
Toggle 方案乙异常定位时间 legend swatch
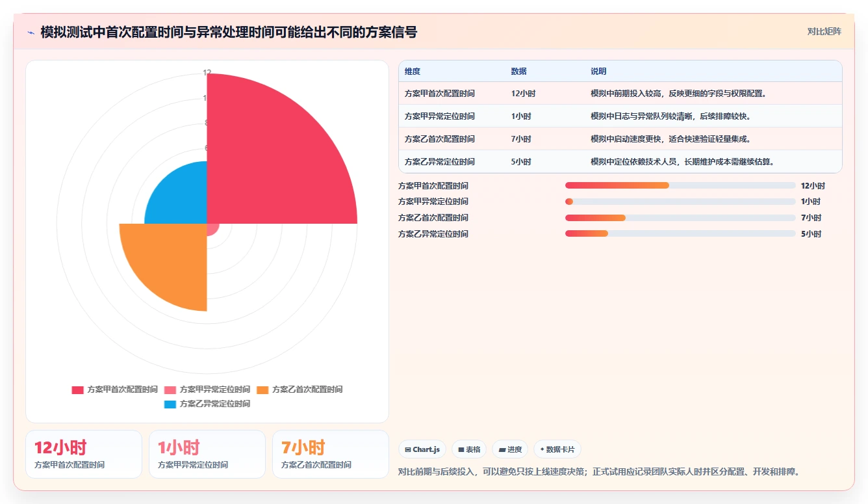point(170,404)
